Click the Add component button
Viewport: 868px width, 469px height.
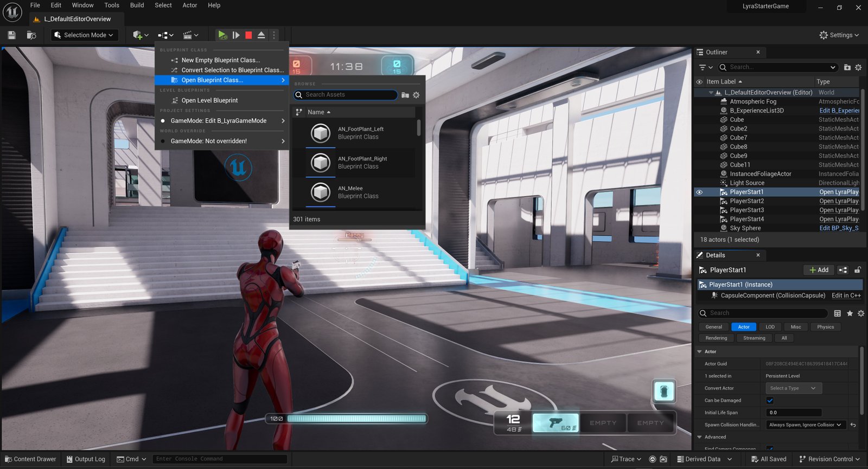click(819, 270)
